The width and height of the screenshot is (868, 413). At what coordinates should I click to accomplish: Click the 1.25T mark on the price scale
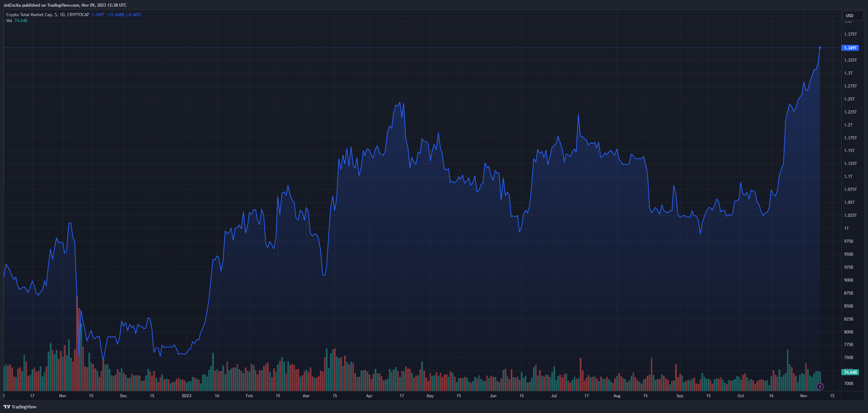pyautogui.click(x=849, y=99)
